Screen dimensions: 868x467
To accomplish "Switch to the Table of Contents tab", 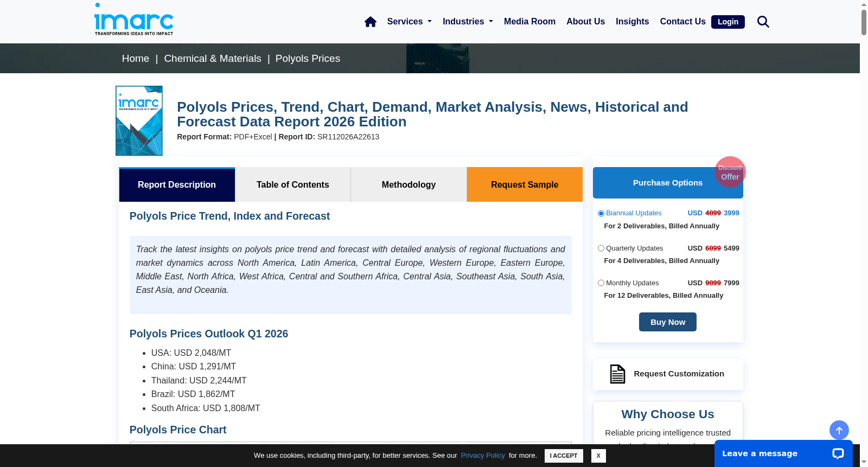I will click(x=293, y=184).
